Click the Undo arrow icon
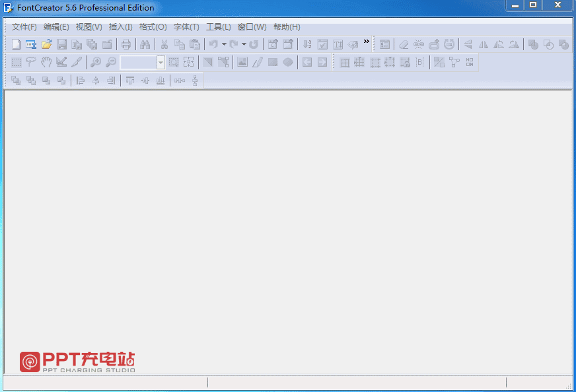The width and height of the screenshot is (576, 392). click(213, 44)
